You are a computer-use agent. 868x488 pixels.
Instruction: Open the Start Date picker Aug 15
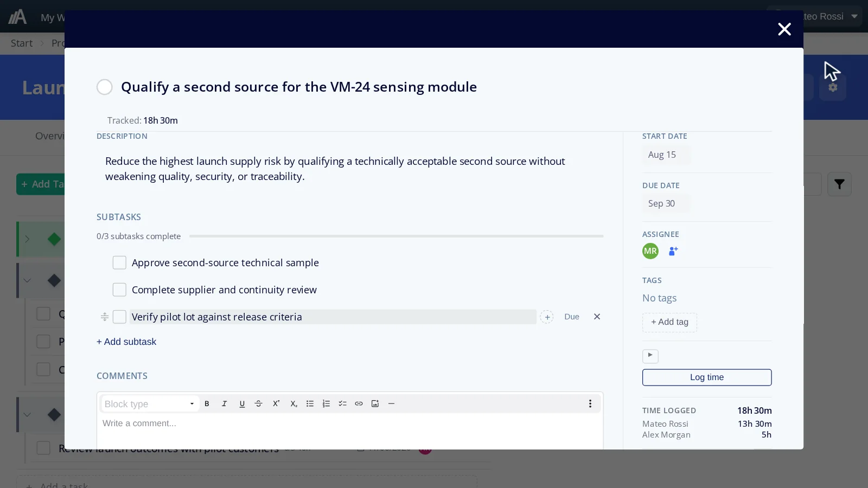point(666,155)
